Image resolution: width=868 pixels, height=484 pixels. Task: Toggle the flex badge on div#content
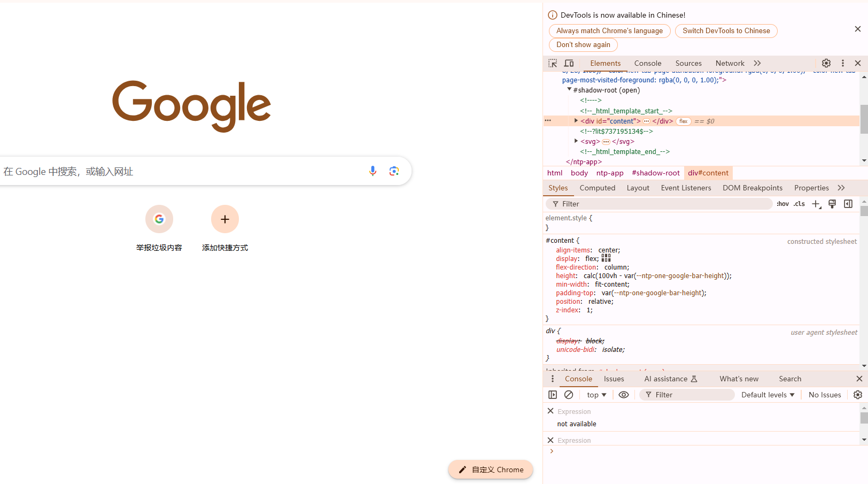pos(684,121)
